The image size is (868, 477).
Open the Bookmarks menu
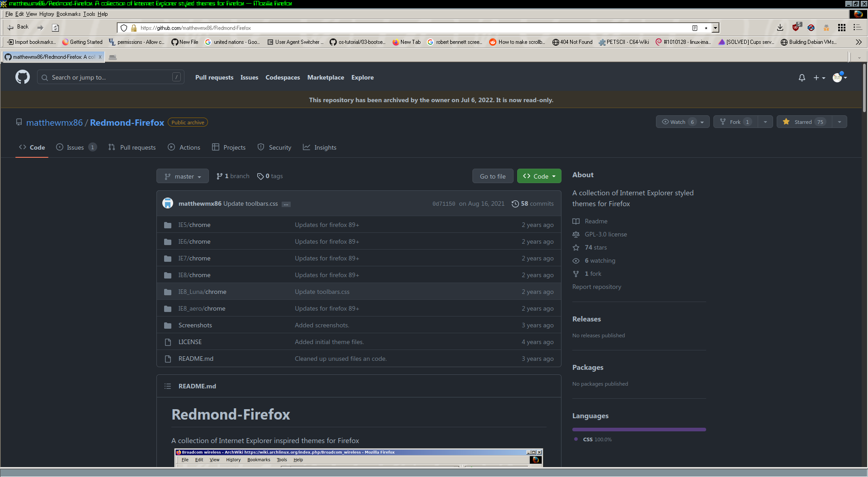coord(68,14)
